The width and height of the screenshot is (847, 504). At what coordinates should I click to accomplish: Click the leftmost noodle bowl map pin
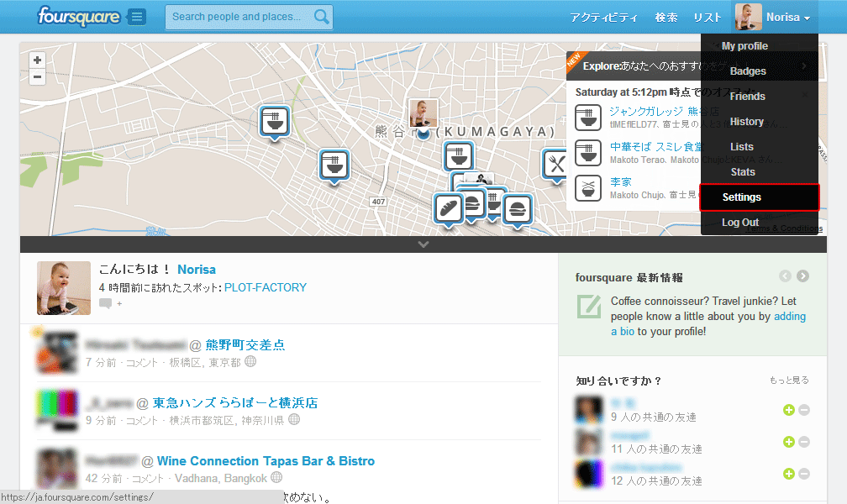point(275,123)
